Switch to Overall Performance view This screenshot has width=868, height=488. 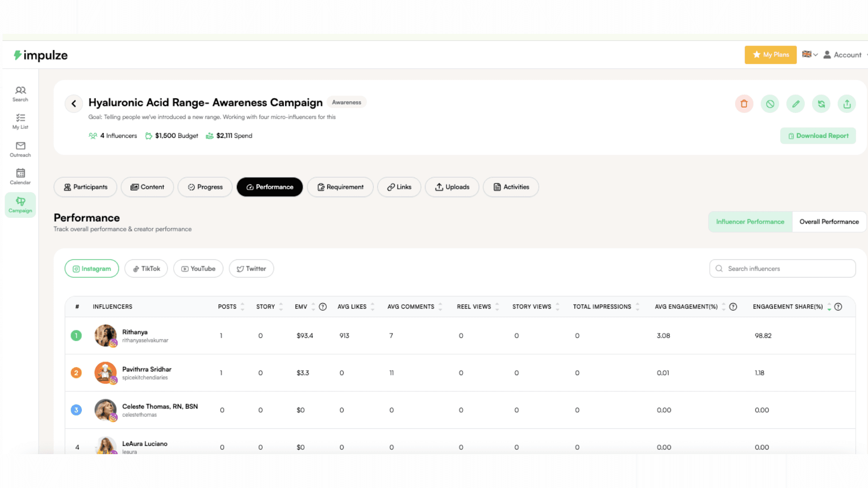tap(829, 222)
